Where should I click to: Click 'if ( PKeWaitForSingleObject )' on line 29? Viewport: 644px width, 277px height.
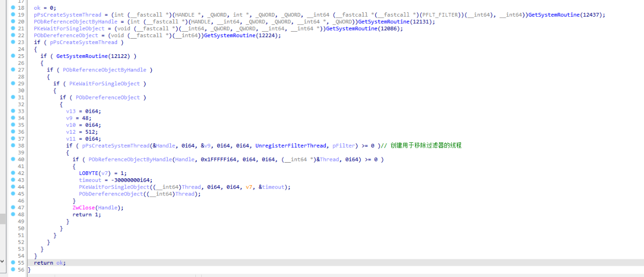100,84
